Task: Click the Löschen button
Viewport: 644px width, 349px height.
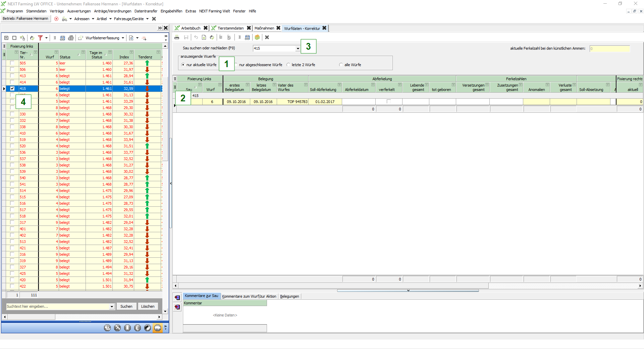Action: click(148, 306)
